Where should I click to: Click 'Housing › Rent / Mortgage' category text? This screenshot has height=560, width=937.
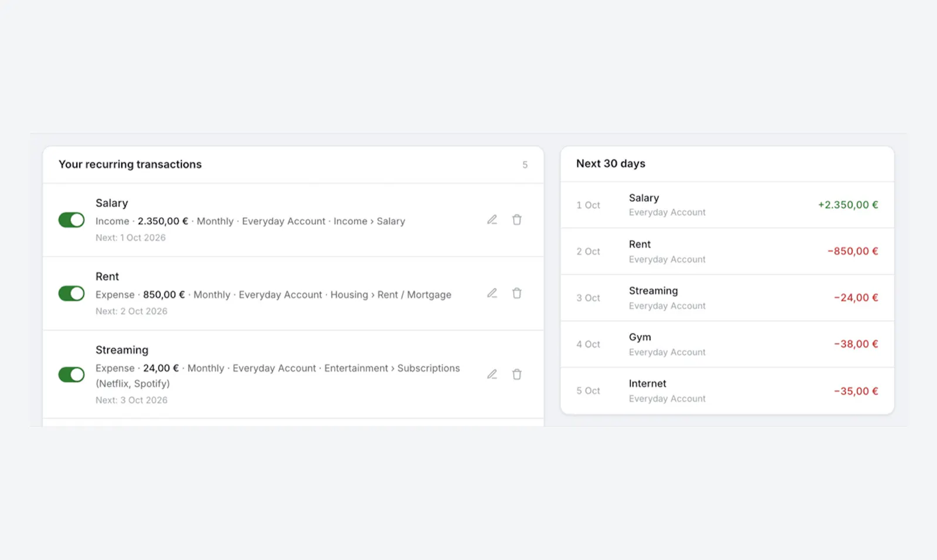pos(391,295)
